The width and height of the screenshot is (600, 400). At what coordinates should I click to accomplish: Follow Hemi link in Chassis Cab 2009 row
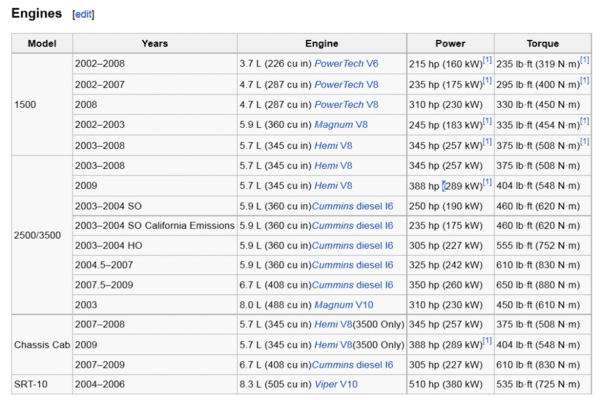pyautogui.click(x=326, y=344)
